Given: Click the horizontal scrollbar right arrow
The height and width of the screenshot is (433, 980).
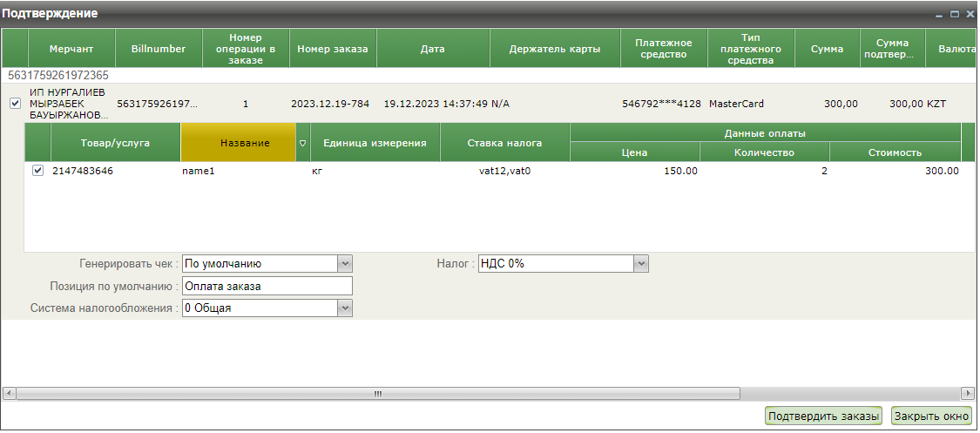Looking at the screenshot, I should pos(967,394).
